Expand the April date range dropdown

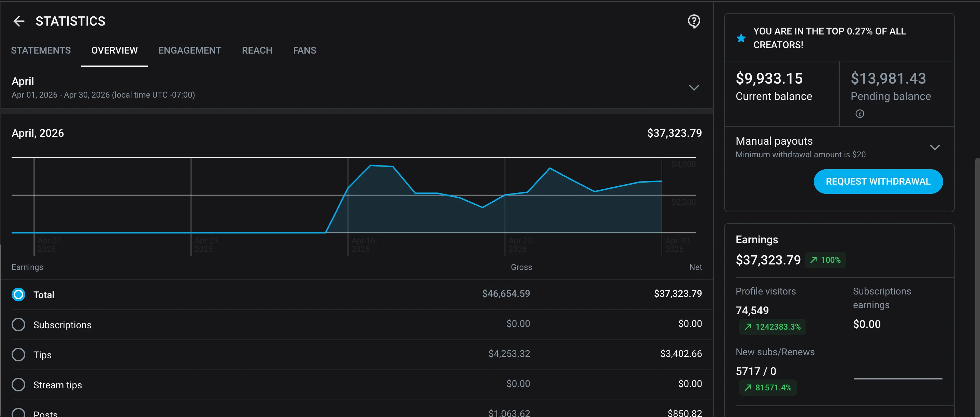(x=693, y=88)
